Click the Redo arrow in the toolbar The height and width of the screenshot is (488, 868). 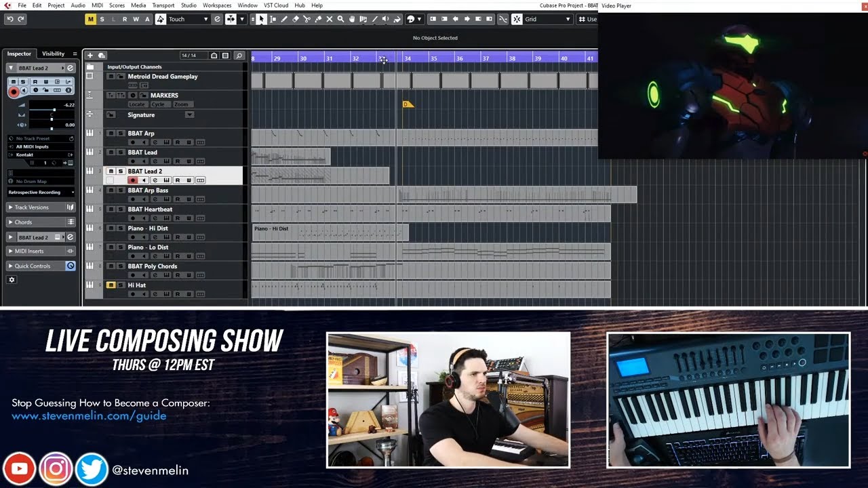[20, 19]
